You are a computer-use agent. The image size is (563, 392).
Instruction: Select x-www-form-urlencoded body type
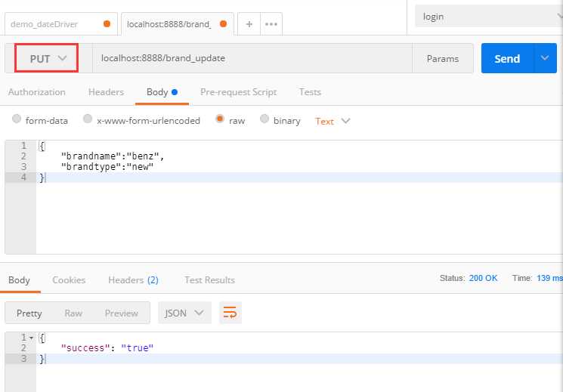click(x=88, y=119)
